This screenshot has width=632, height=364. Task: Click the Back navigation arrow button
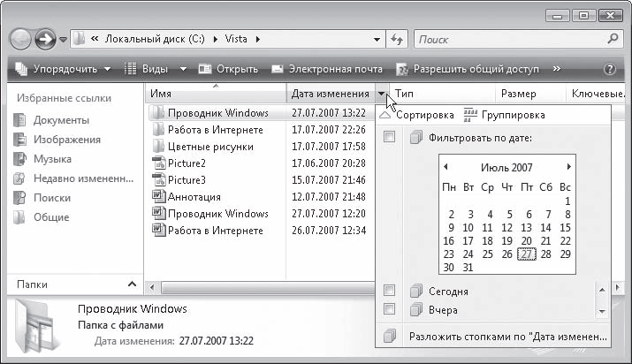pyautogui.click(x=22, y=40)
